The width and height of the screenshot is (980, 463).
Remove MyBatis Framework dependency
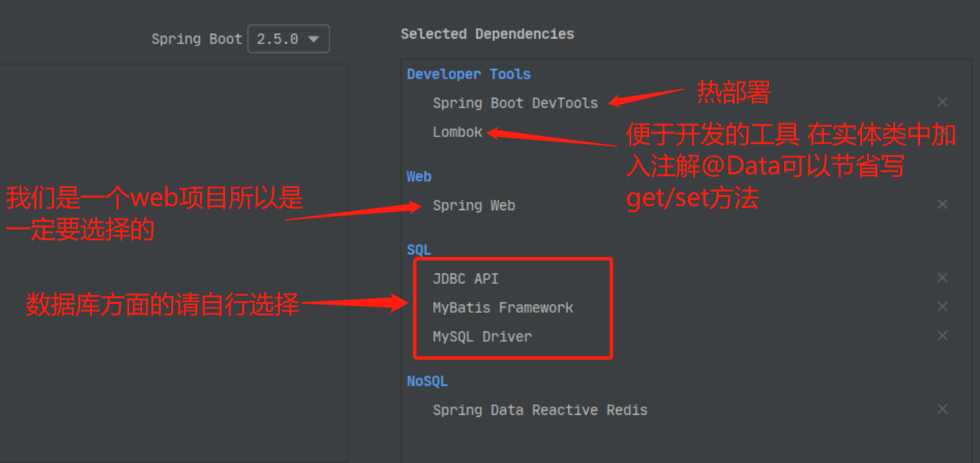tap(942, 307)
